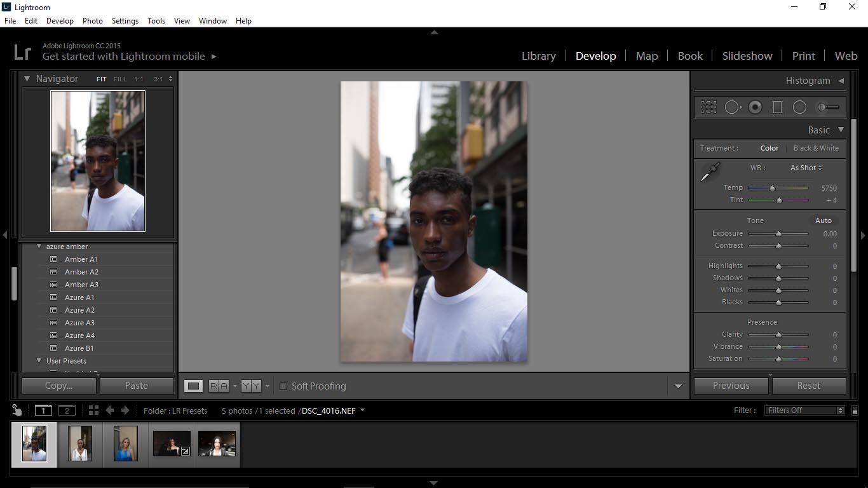Viewport: 868px width, 488px height.
Task: Select main window display 1
Action: point(43,410)
